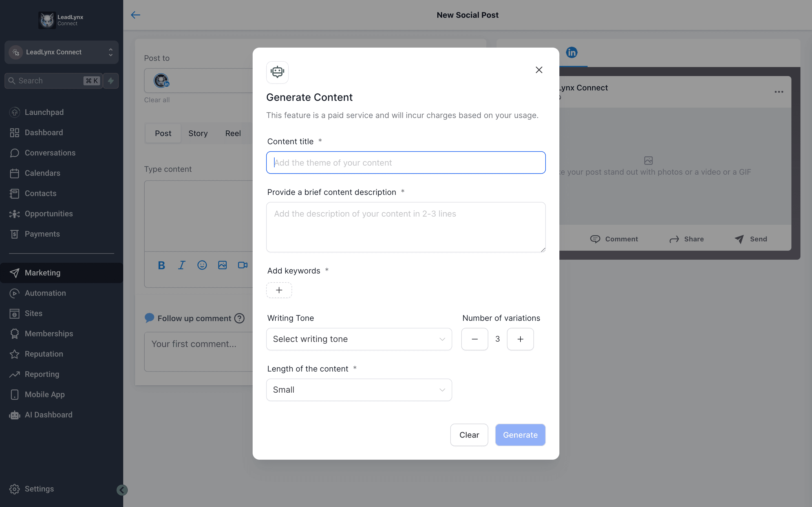Click the Follow up comment help icon
This screenshot has width=812, height=507.
239,318
